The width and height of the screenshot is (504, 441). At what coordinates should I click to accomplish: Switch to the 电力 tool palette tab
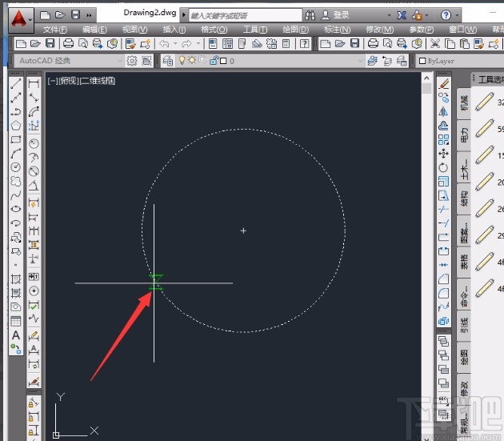click(x=464, y=135)
